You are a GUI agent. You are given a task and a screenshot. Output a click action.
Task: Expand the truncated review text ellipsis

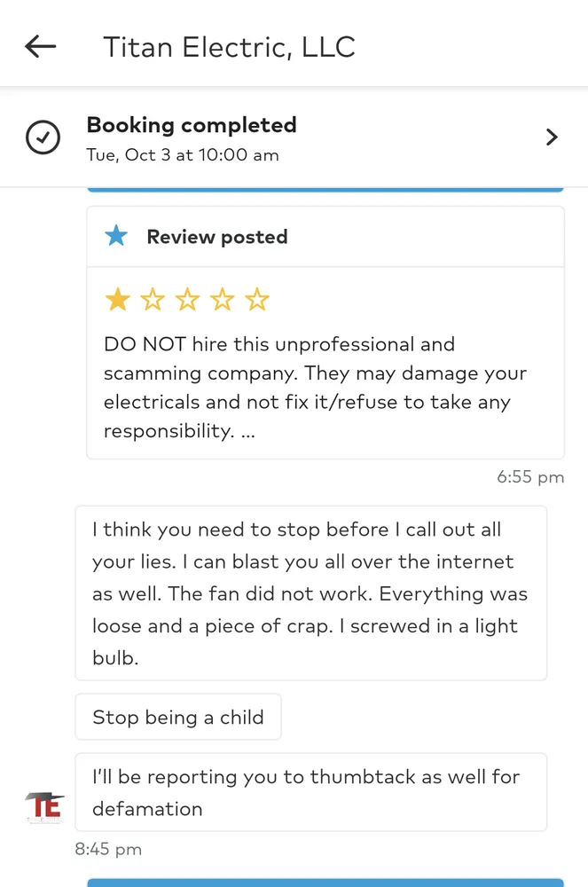(x=247, y=432)
